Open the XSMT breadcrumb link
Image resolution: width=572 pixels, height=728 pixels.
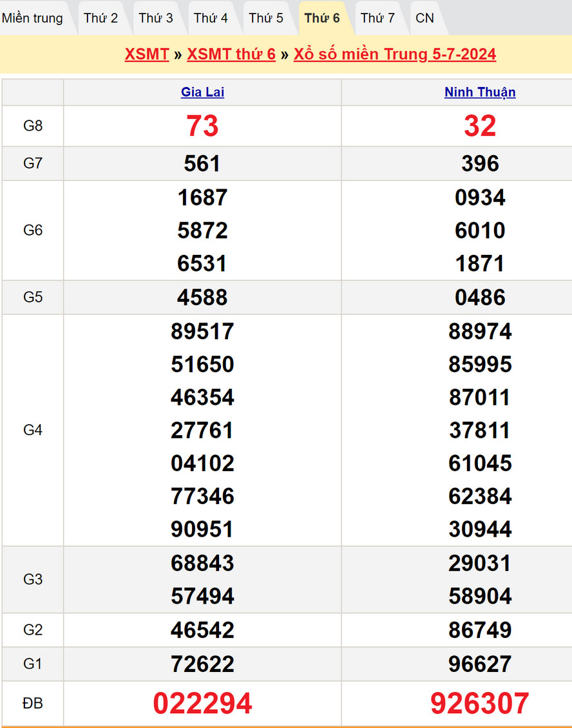(x=147, y=54)
